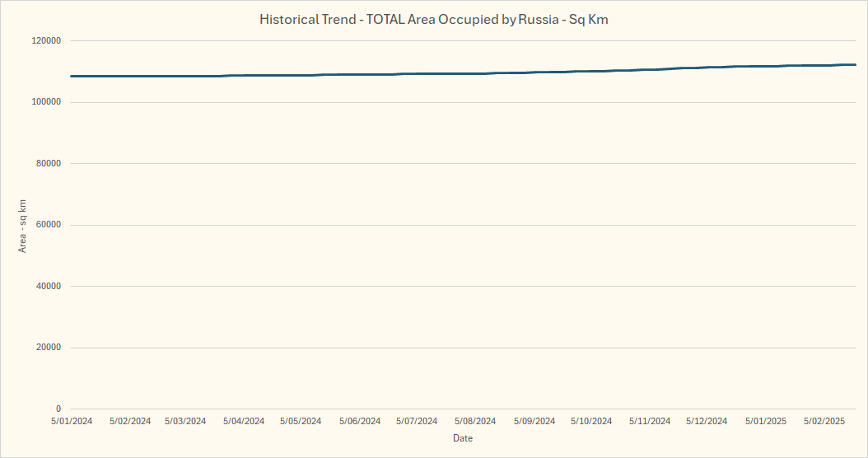The image size is (868, 458).
Task: Click the 5/09/2024 x-axis date
Action: (534, 421)
